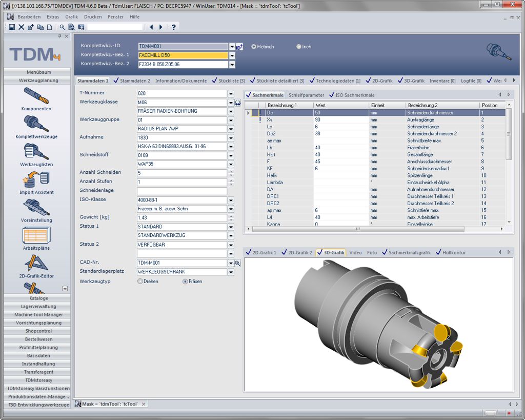Screen dimensions: 525x420
Task: Click binoculars icon next to Werkzeugklasse
Action: click(238, 103)
